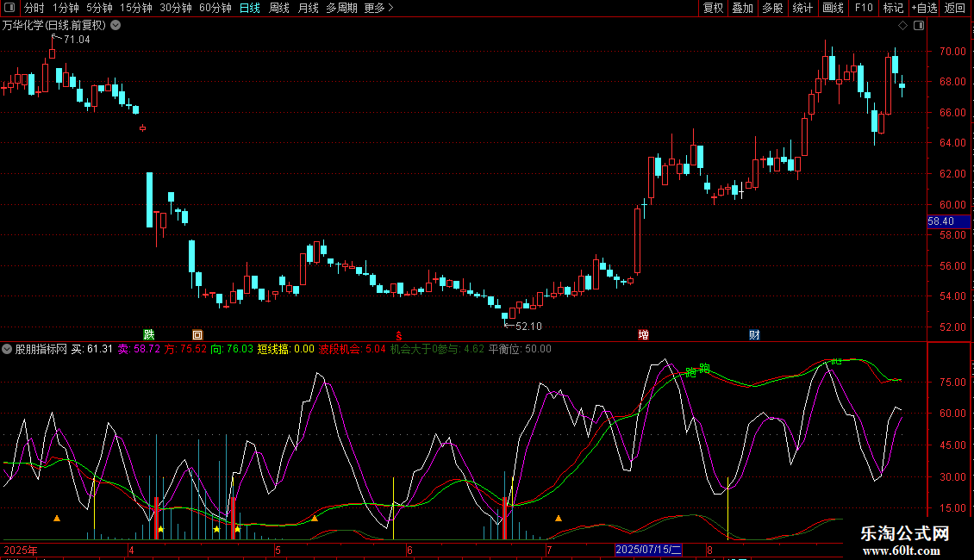The height and width of the screenshot is (560, 974).
Task: Click the 2025年 label on time axis
Action: (x=21, y=550)
